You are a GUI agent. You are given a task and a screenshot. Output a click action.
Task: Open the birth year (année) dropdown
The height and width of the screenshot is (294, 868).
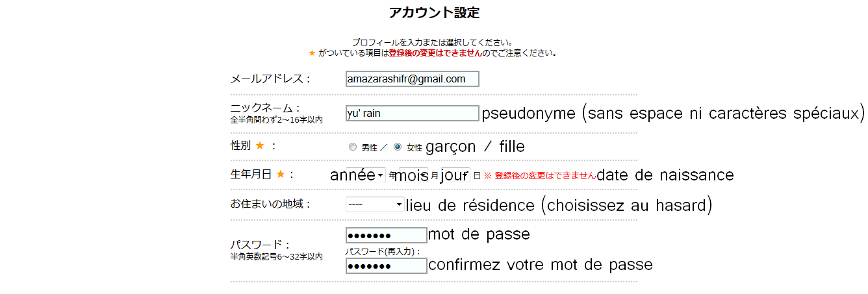click(x=365, y=175)
